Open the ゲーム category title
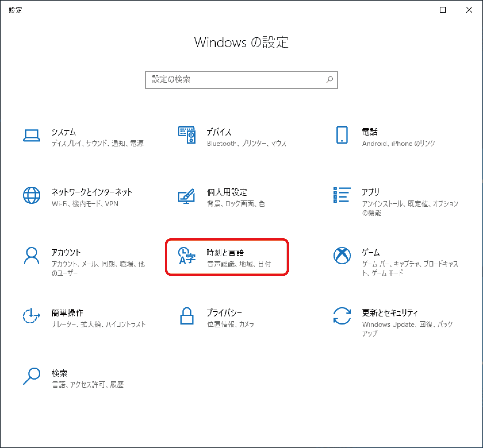This screenshot has height=448, width=483. (x=371, y=253)
